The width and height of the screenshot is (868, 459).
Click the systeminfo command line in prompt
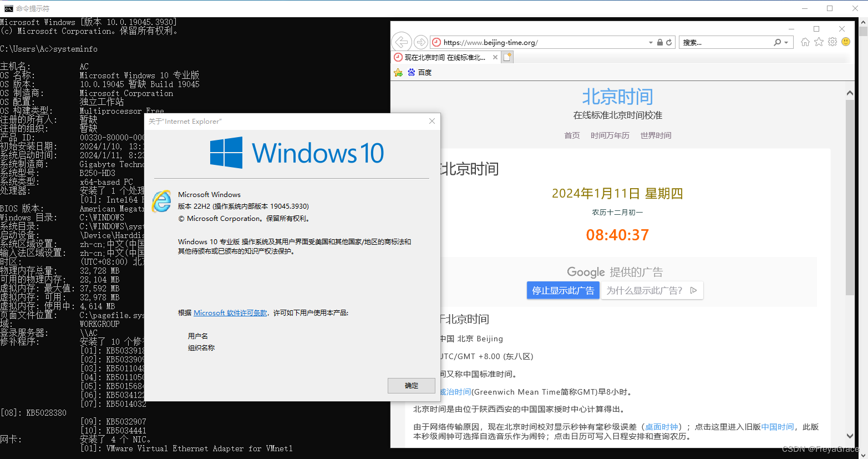point(49,49)
